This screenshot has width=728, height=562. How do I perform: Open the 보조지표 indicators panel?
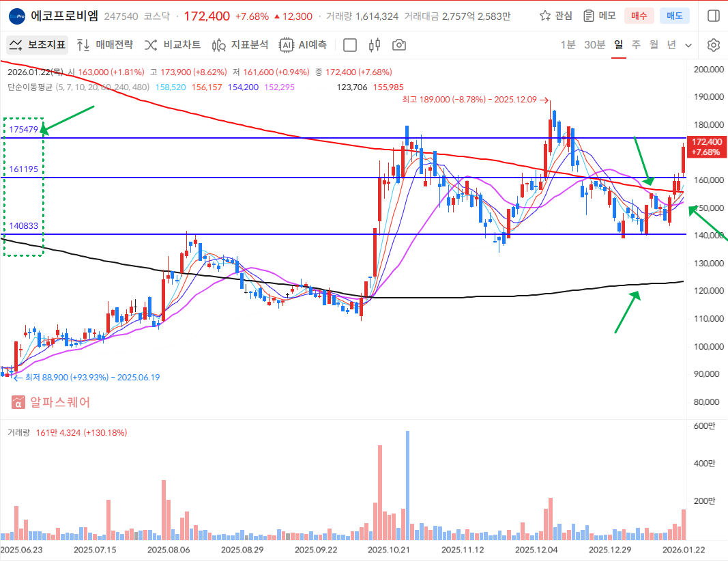pyautogui.click(x=38, y=45)
